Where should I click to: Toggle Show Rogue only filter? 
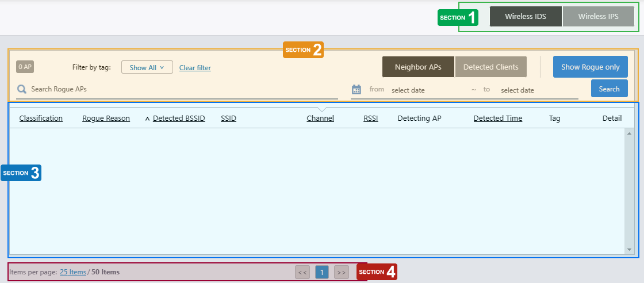click(590, 67)
